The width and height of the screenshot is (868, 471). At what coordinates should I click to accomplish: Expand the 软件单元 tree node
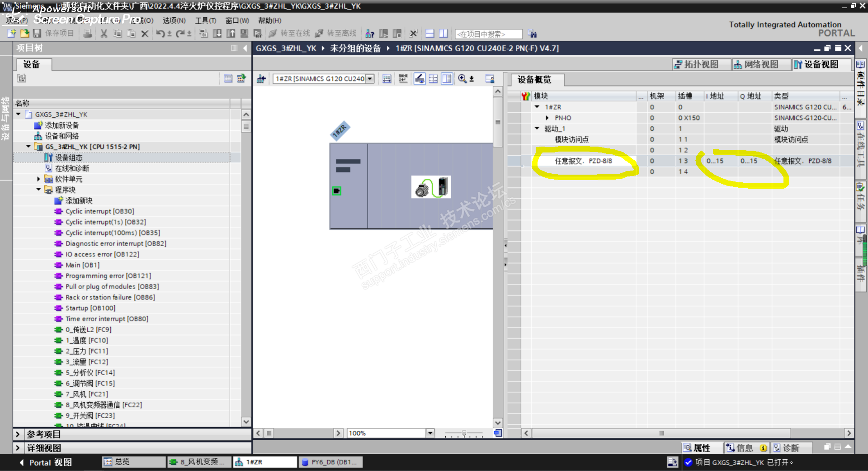[x=38, y=179]
